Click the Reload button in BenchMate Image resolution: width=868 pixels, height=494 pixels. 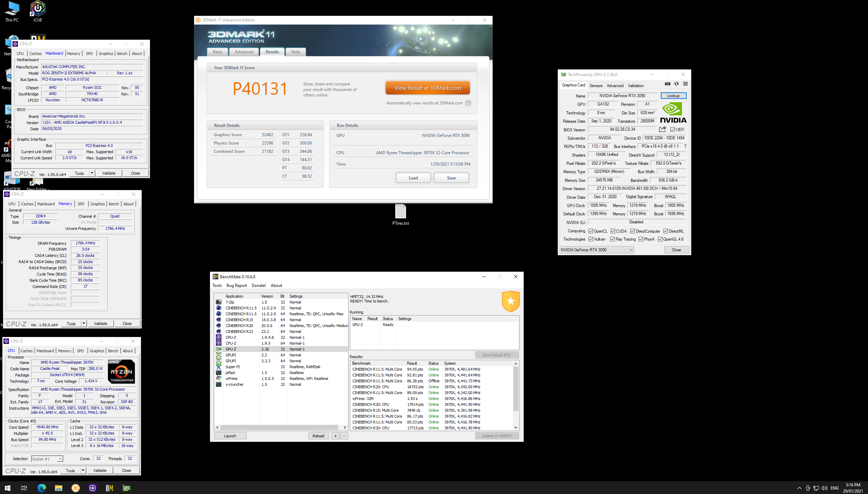tap(318, 436)
